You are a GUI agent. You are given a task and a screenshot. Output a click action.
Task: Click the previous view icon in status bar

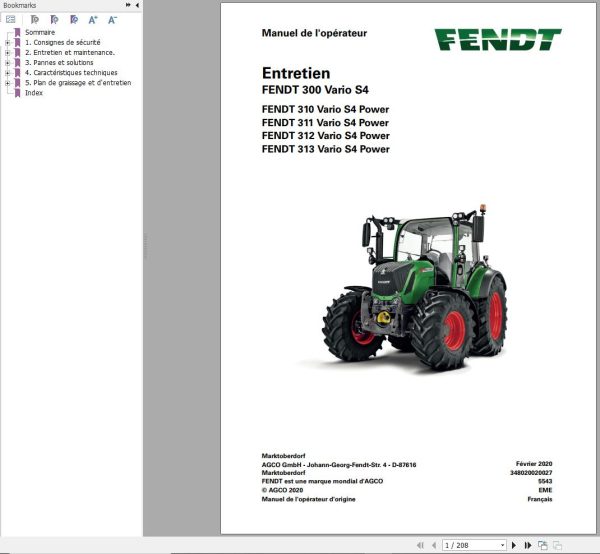tap(543, 545)
